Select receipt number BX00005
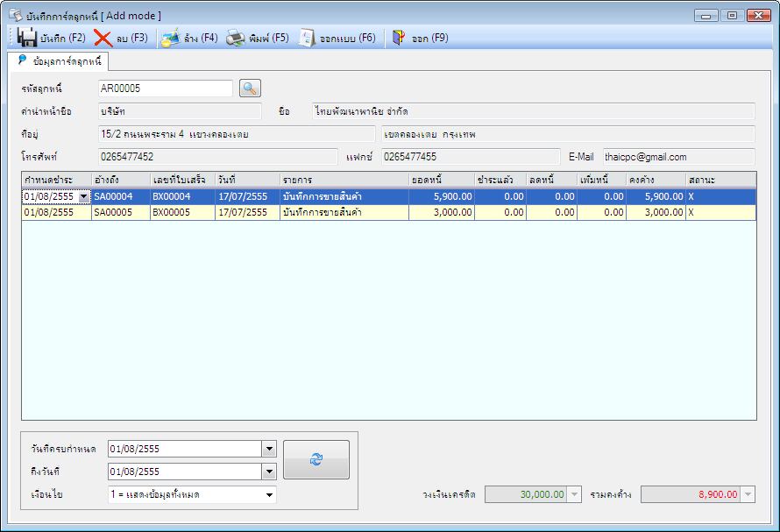 182,212
